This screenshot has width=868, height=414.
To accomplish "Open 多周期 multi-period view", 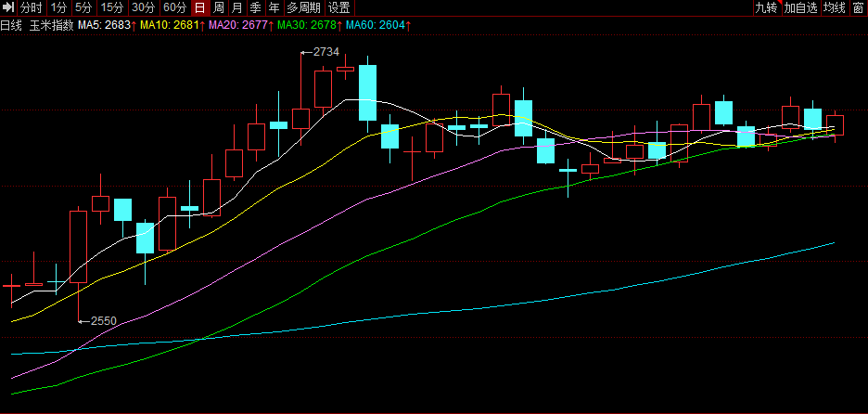I will pyautogui.click(x=303, y=7).
